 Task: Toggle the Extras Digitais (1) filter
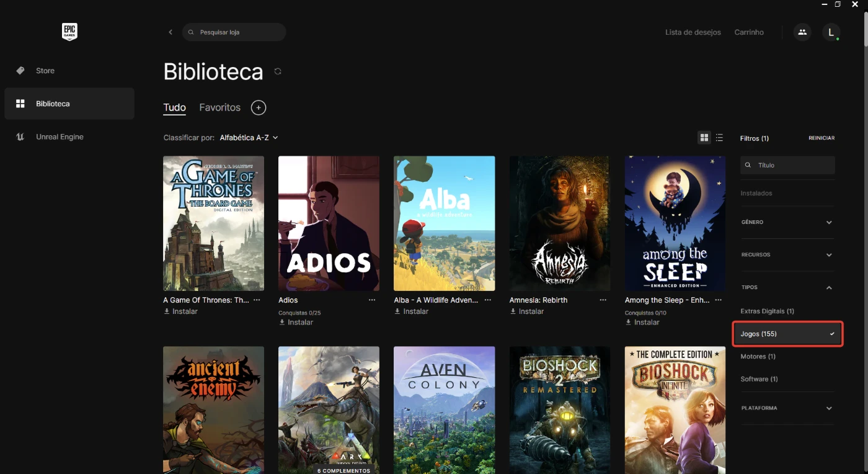pyautogui.click(x=767, y=311)
